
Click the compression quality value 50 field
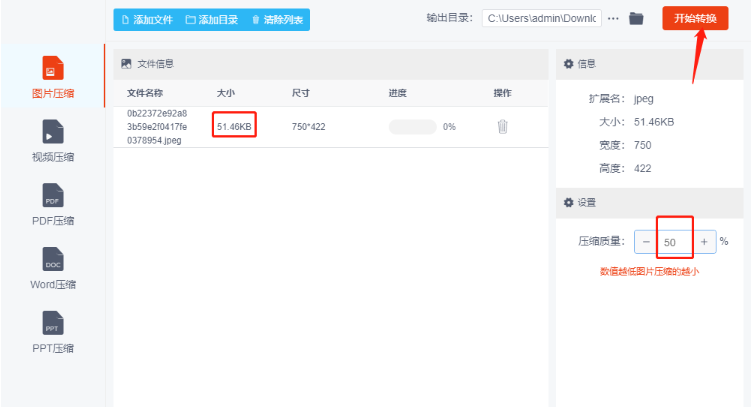pyautogui.click(x=675, y=242)
